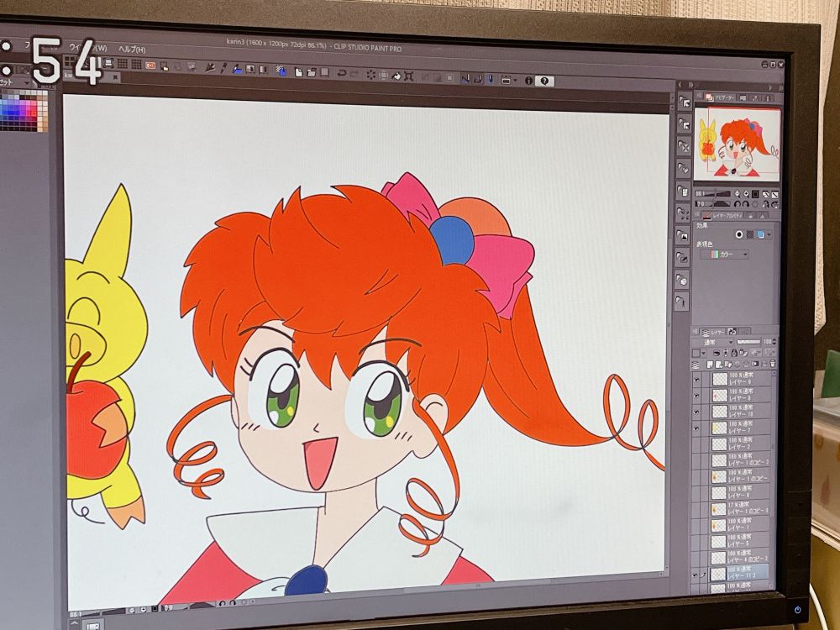The height and width of the screenshot is (630, 840).
Task: Click the Snap to grid icon
Action: (491, 79)
